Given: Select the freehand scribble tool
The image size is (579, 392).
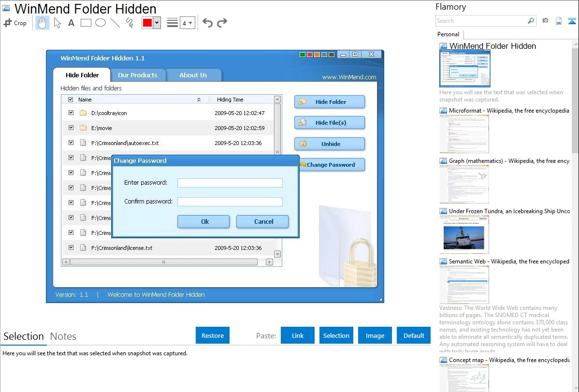Looking at the screenshot, I should click(x=130, y=23).
